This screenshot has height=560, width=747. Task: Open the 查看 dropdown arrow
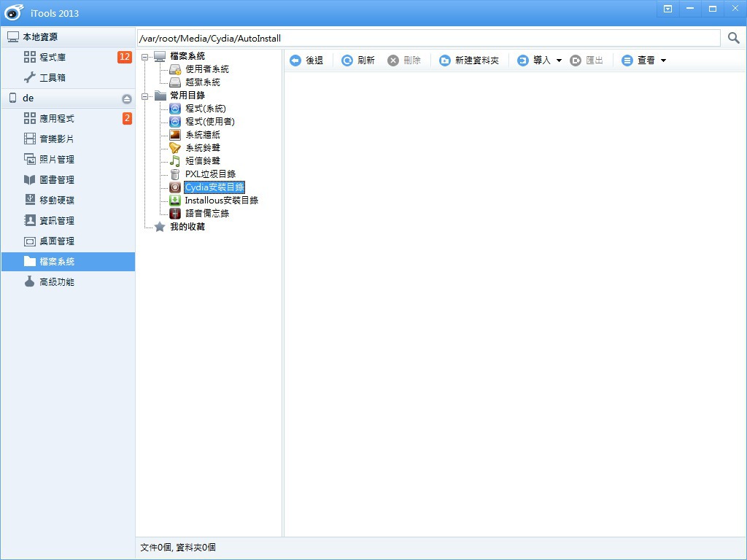tap(664, 61)
